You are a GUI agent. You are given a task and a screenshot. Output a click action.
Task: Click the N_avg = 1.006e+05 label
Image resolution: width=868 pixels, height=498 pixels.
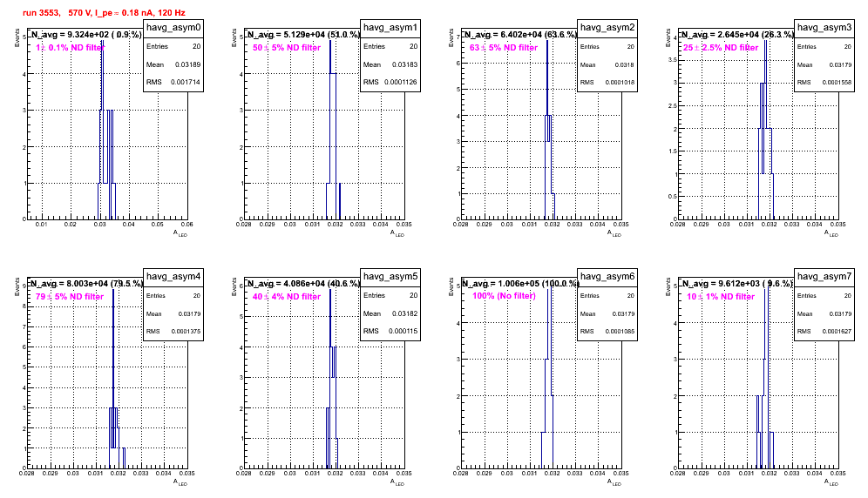click(x=520, y=284)
